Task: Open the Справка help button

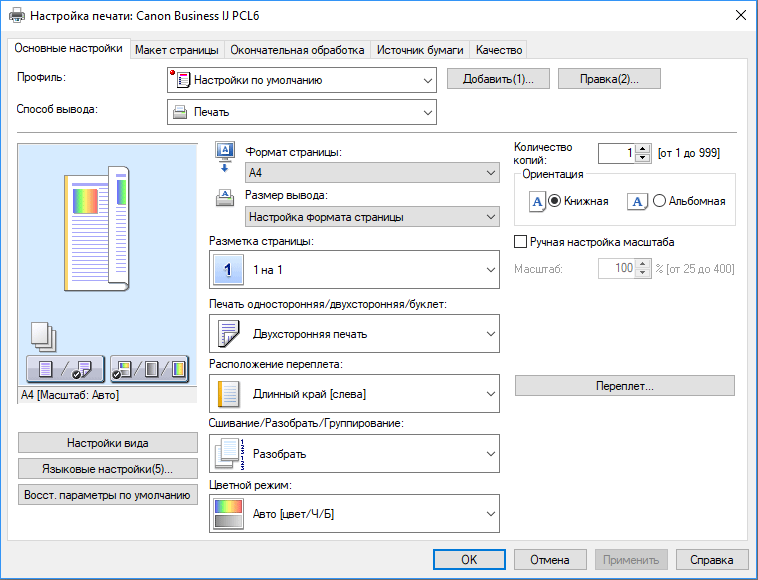Action: click(712, 560)
